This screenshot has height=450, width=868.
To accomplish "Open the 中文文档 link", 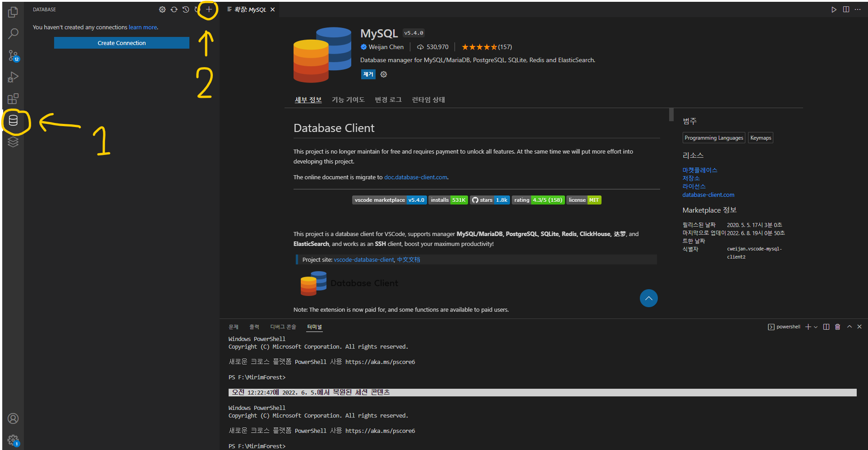I will 409,260.
